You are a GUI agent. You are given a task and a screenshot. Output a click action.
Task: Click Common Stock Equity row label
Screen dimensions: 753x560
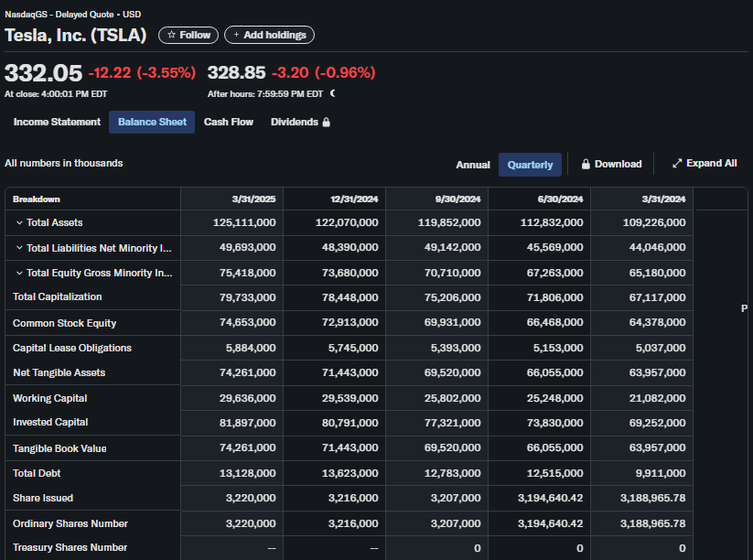64,323
